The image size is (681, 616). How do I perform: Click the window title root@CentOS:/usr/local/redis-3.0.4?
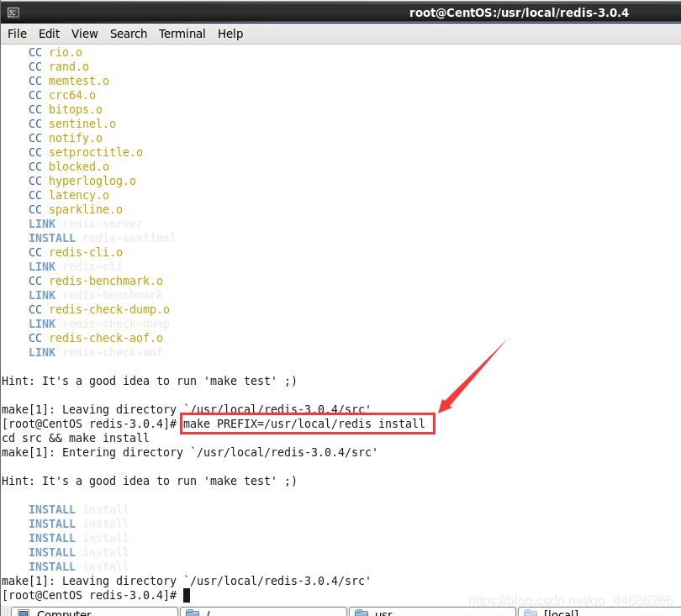(519, 13)
